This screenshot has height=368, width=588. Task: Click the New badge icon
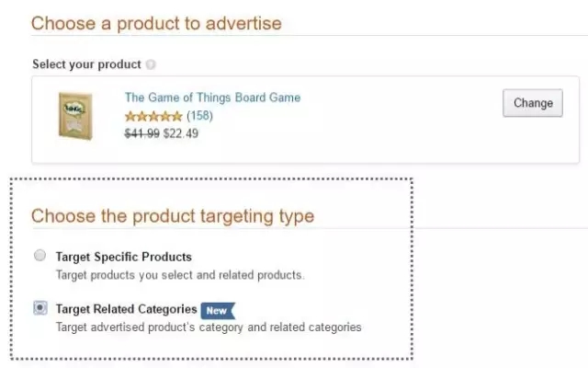pos(218,310)
